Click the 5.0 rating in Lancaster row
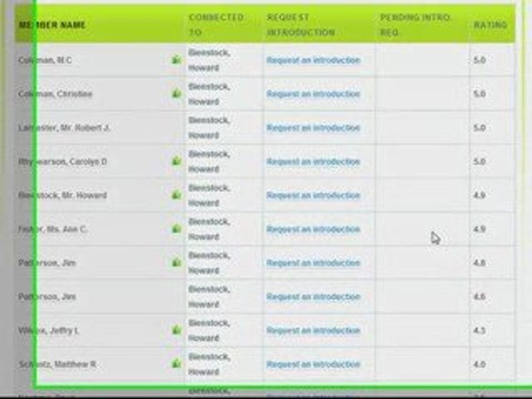The image size is (532, 399). tap(479, 128)
